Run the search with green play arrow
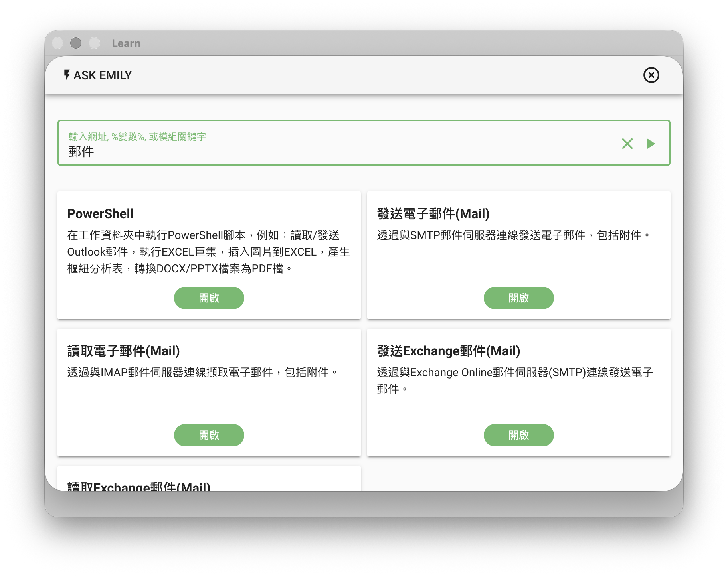Image resolution: width=728 pixels, height=576 pixels. click(x=651, y=144)
